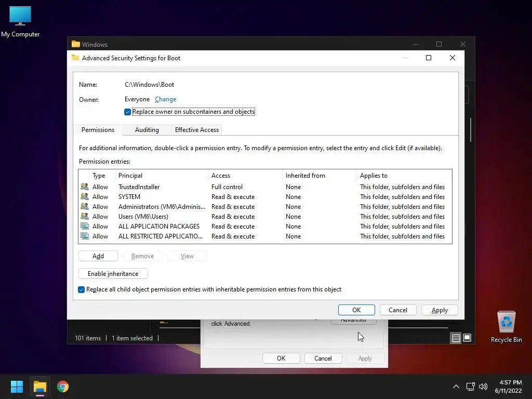The image size is (532, 399).
Task: Sort by the Access column header
Action: [x=245, y=176]
